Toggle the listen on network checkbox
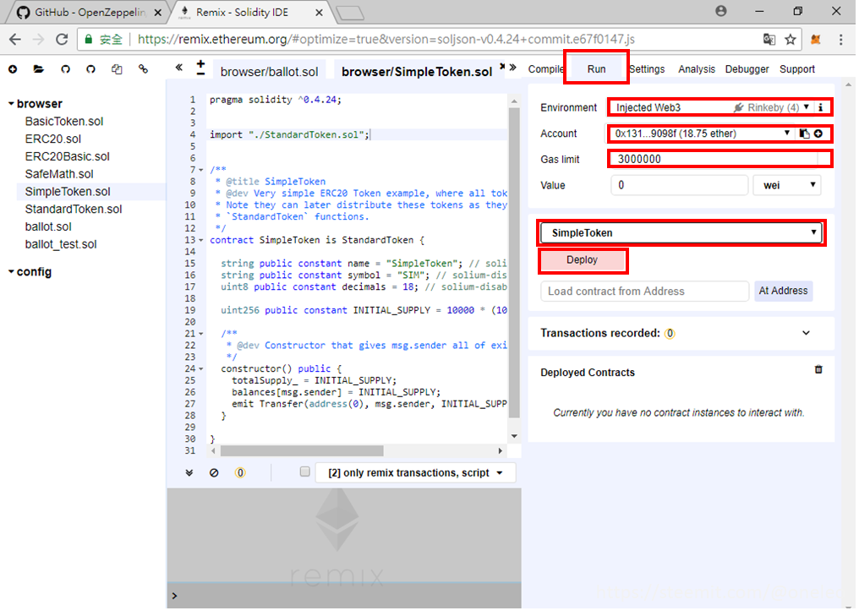Image resolution: width=859 pixels, height=616 pixels. tap(305, 472)
